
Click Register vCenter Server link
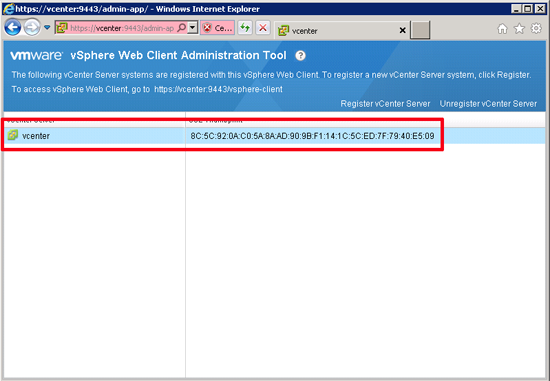pos(385,104)
